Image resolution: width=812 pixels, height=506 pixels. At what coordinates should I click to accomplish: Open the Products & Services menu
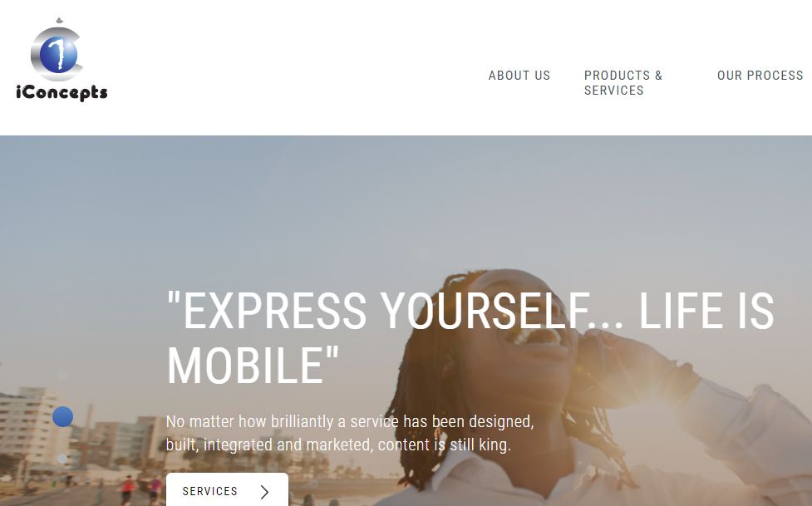pos(623,83)
